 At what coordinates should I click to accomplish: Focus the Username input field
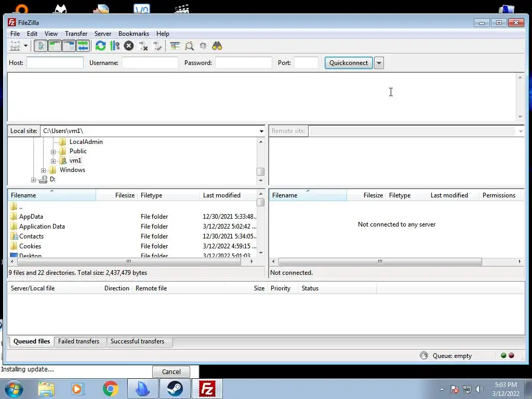[150, 63]
